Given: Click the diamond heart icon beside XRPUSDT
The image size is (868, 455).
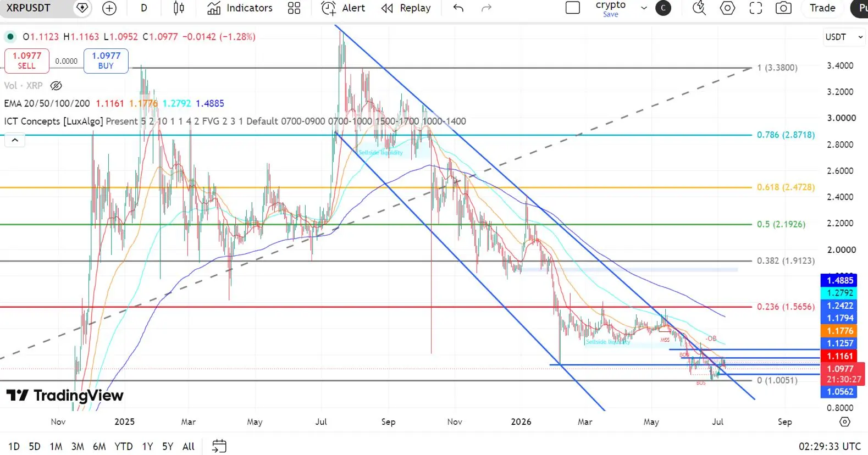Looking at the screenshot, I should 82,8.
